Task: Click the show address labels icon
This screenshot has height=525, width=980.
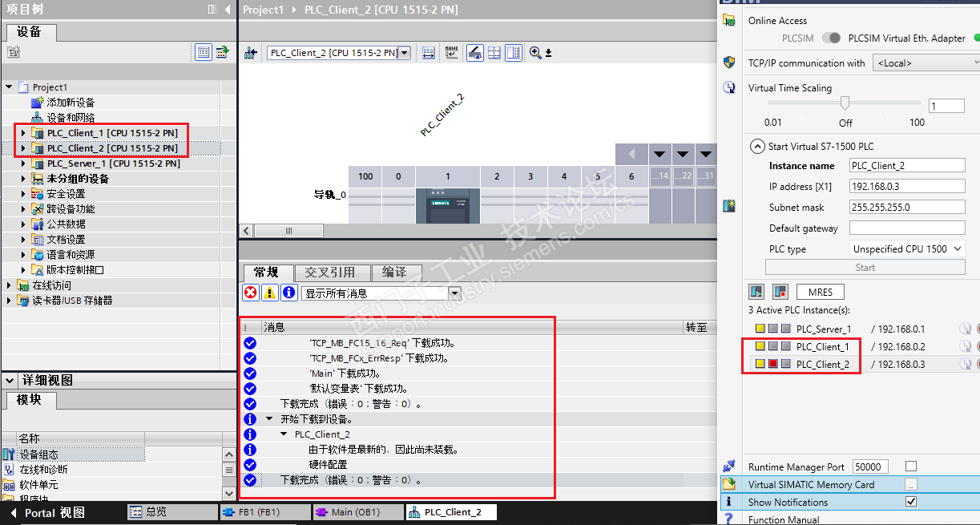Action: point(429,53)
